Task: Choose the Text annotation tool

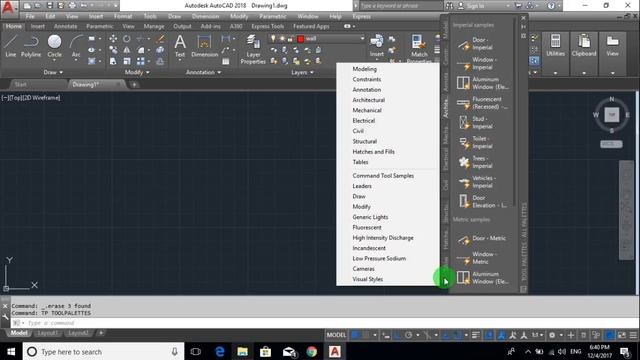Action: click(180, 46)
